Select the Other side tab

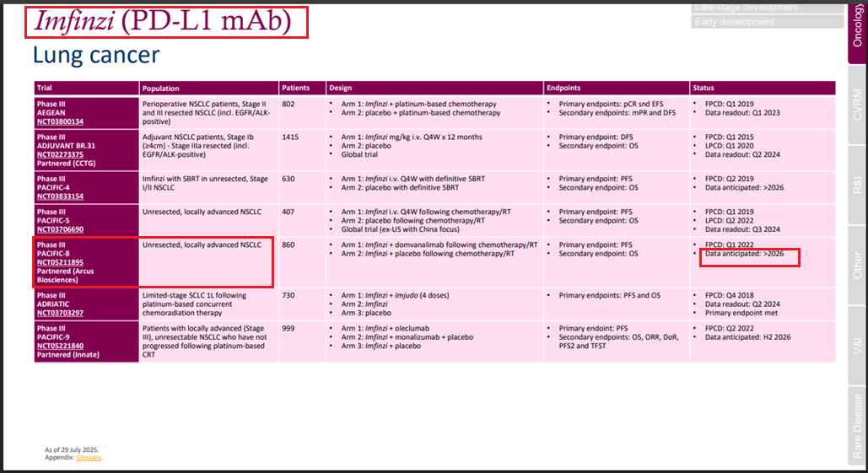(858, 266)
